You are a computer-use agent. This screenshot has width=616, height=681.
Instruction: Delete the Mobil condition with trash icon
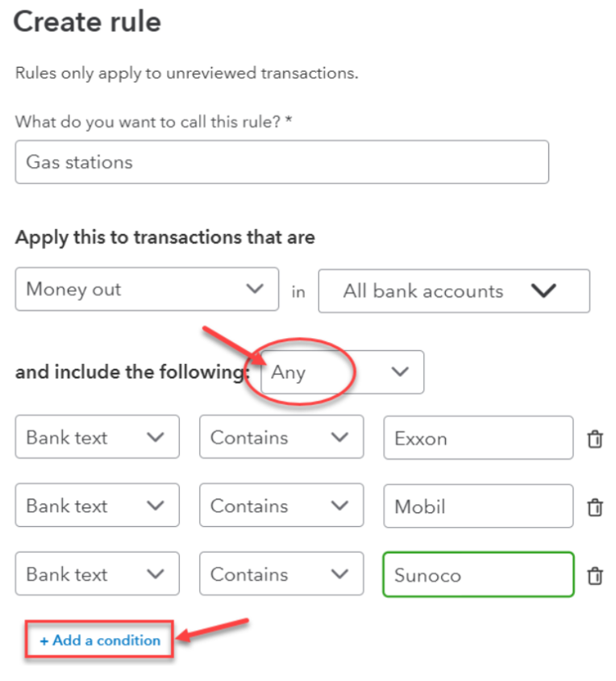595,507
